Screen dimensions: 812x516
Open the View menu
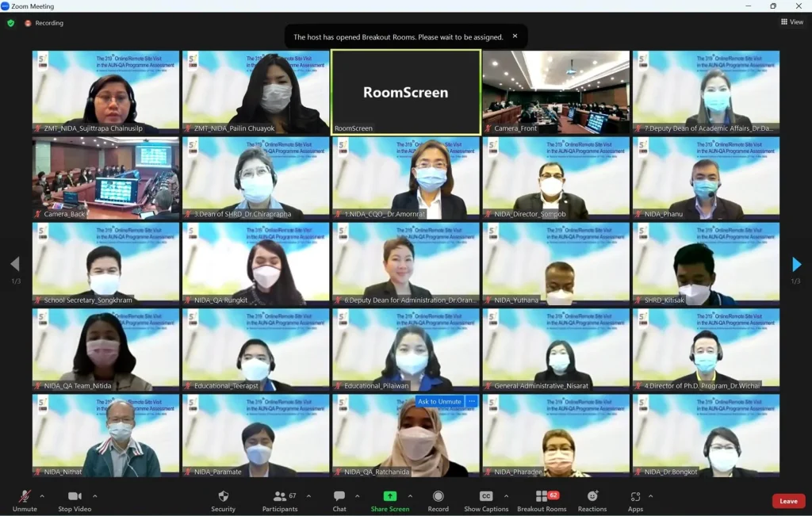coord(791,21)
